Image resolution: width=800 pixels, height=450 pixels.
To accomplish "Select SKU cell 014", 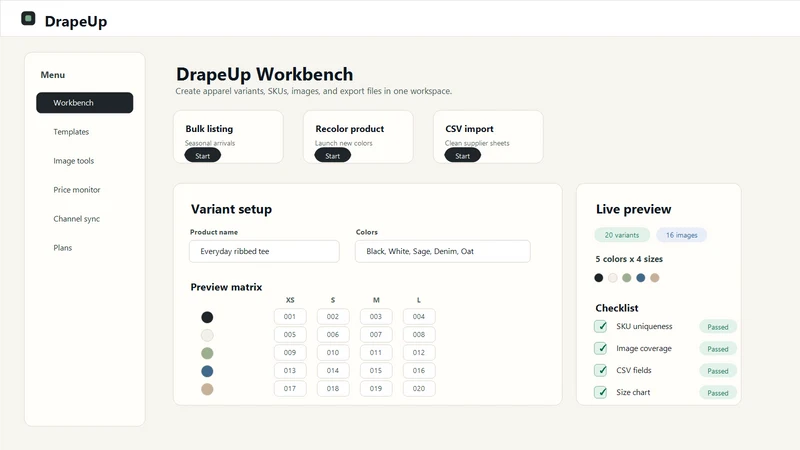I will (333, 370).
